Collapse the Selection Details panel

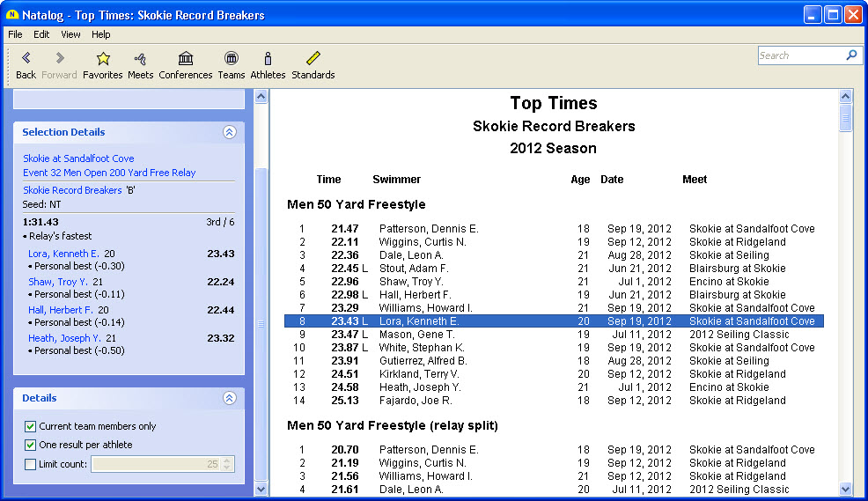point(229,133)
